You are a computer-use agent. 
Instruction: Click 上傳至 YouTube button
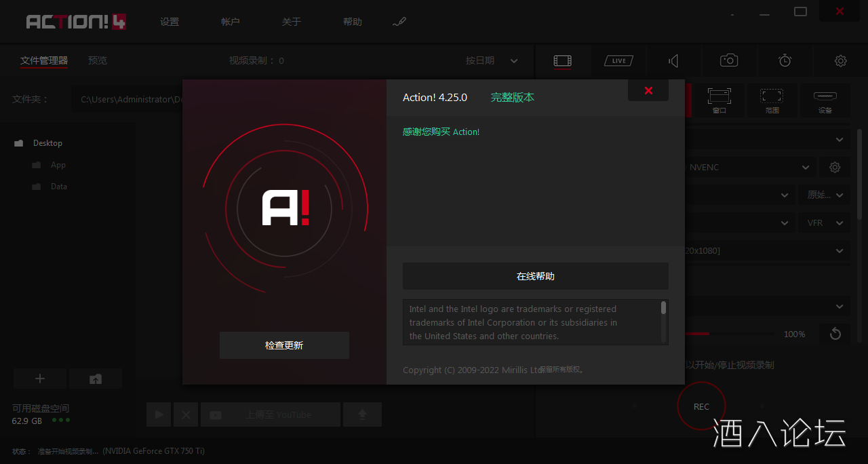[x=271, y=414]
